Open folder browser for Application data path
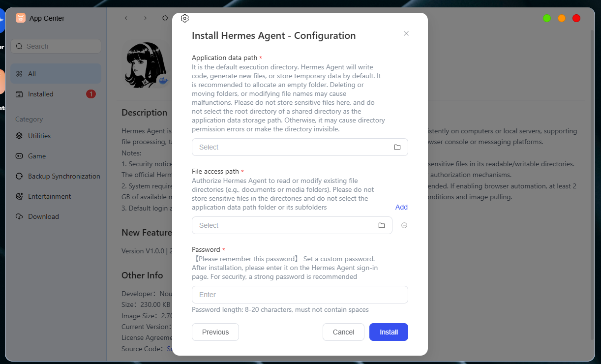The height and width of the screenshot is (364, 601). click(x=397, y=147)
